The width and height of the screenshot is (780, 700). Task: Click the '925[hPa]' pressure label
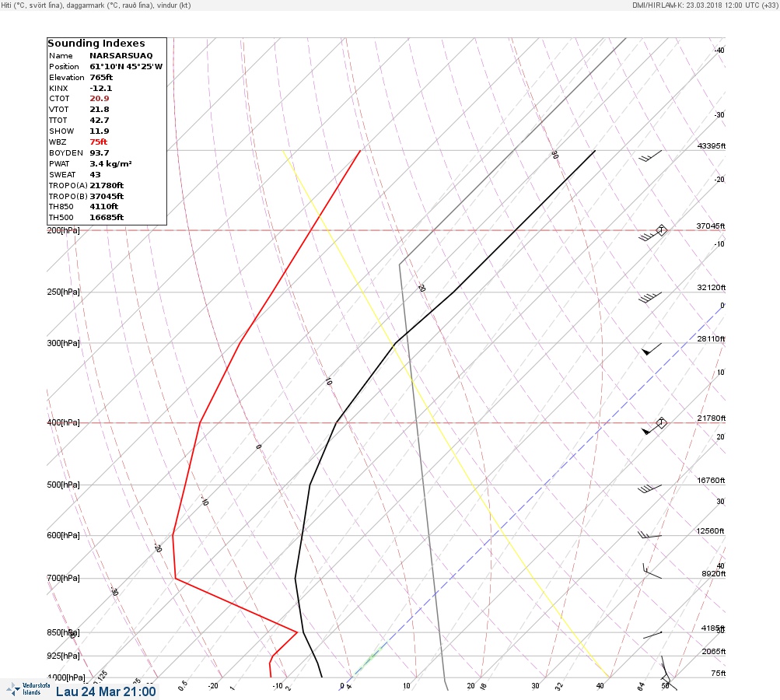[x=63, y=656]
